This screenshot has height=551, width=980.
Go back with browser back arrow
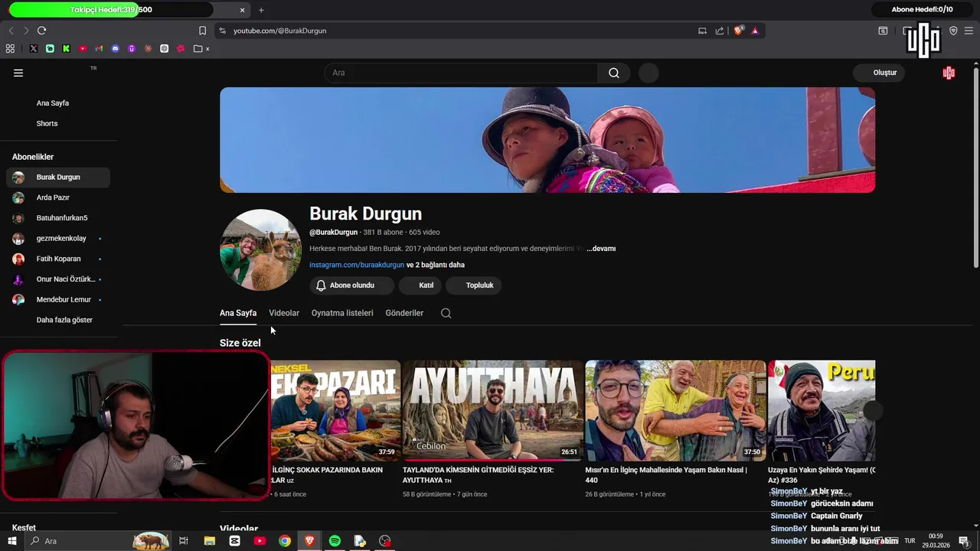pyautogui.click(x=11, y=31)
